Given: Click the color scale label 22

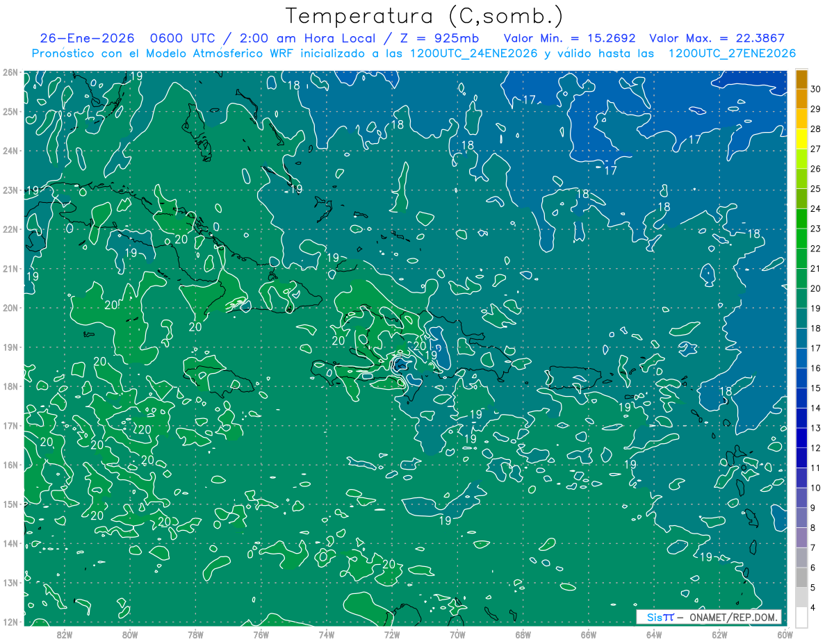Looking at the screenshot, I should (x=816, y=248).
